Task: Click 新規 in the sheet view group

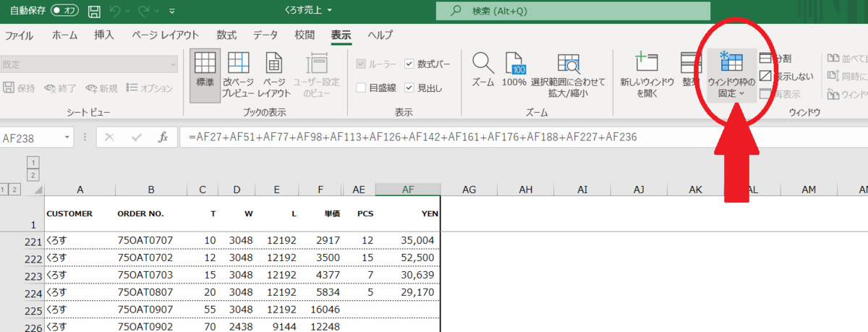Action: coord(101,88)
